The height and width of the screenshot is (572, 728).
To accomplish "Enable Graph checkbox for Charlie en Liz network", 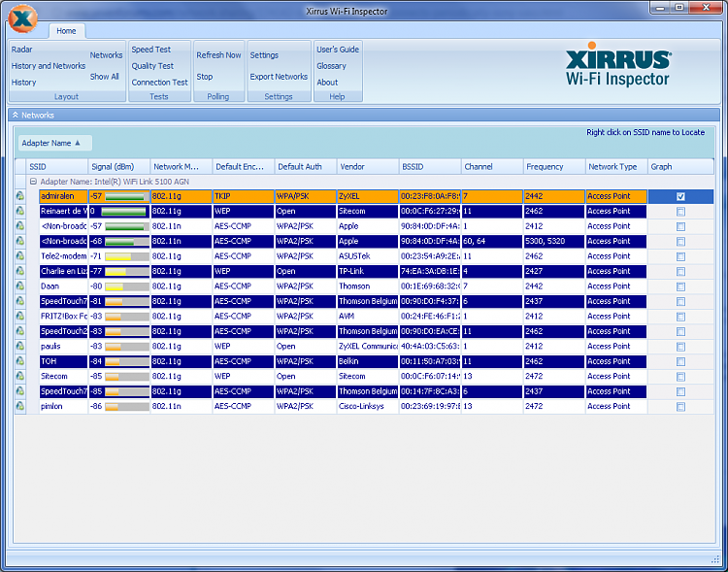I will pyautogui.click(x=680, y=271).
